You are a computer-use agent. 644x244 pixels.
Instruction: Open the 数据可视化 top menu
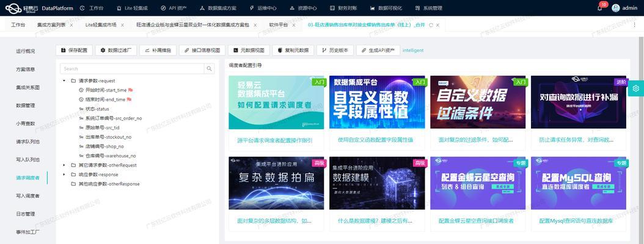[386, 8]
